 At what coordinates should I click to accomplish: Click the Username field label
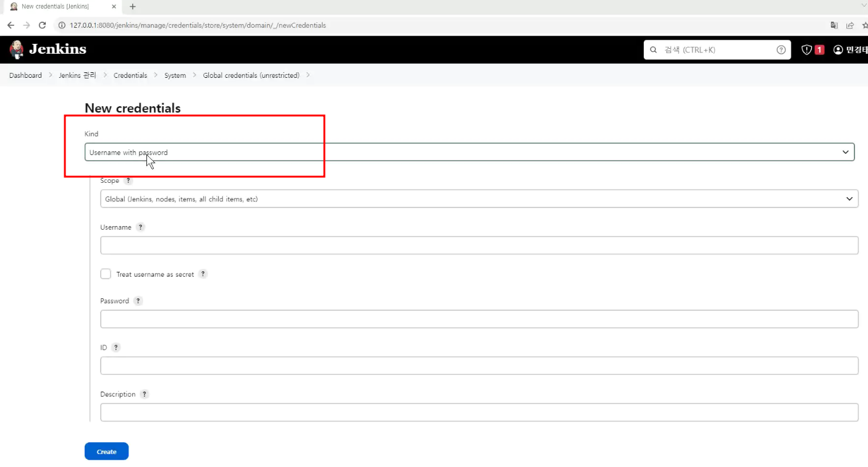pyautogui.click(x=116, y=227)
